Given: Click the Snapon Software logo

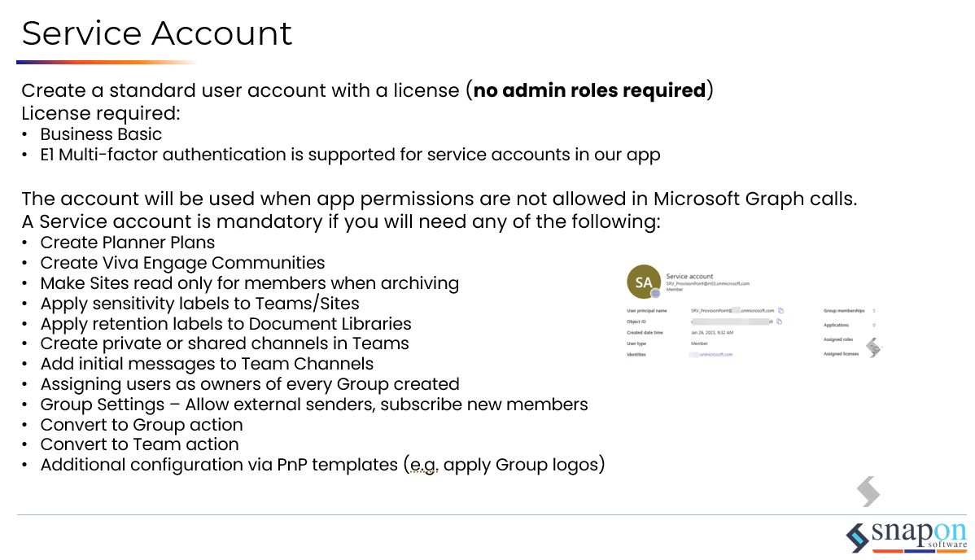Looking at the screenshot, I should (x=907, y=537).
